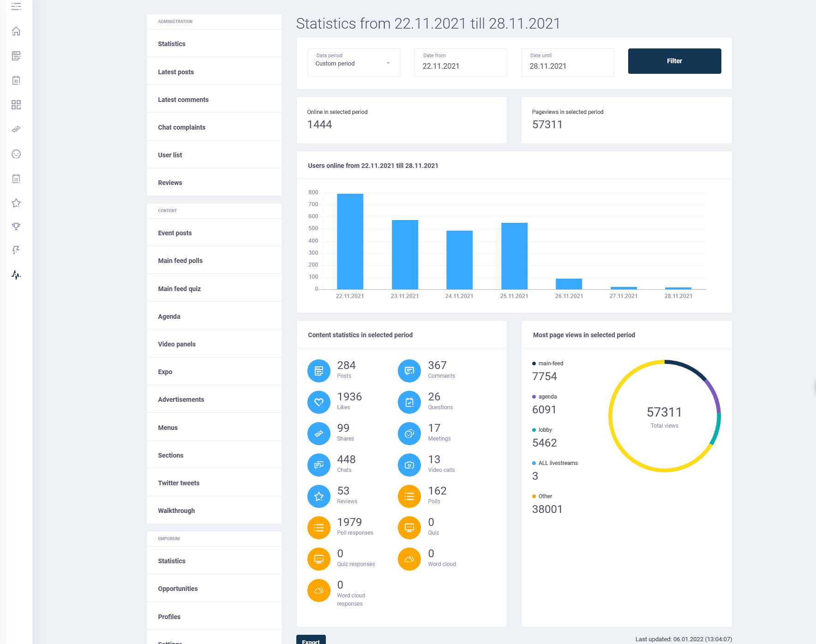816x644 pixels.
Task: Click the Video calls camera icon
Action: [409, 465]
